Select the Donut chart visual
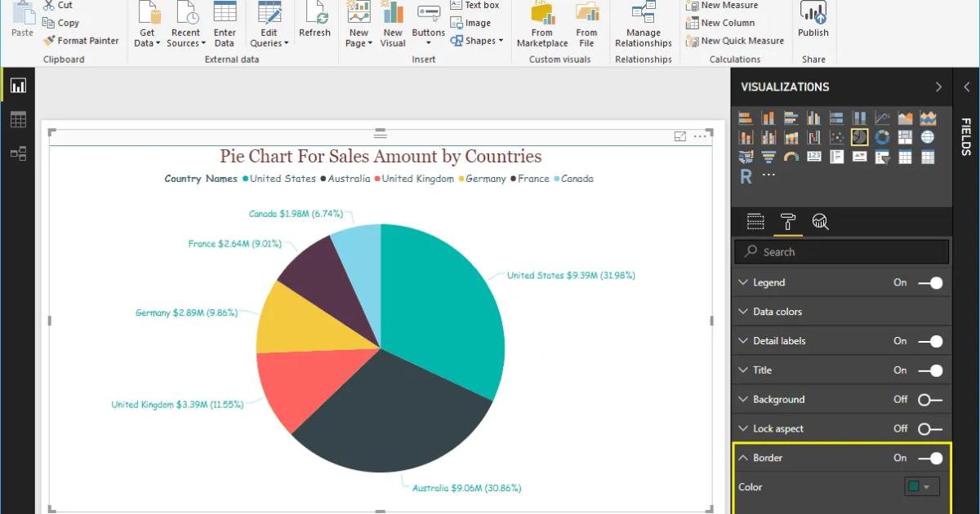 880,136
